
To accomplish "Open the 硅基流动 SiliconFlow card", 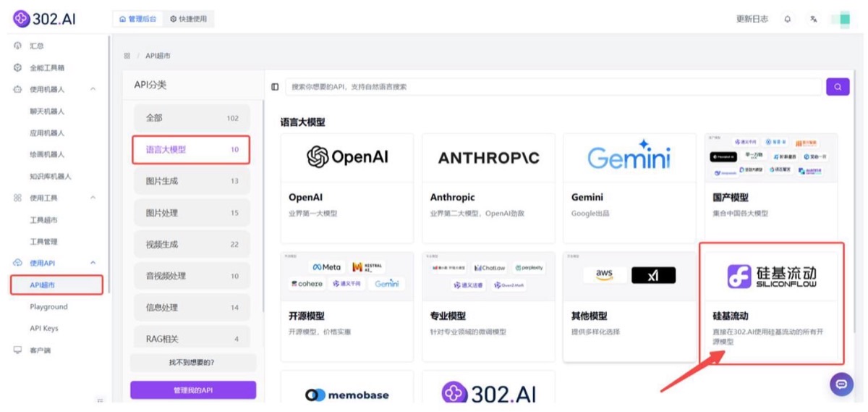I will pyautogui.click(x=772, y=303).
